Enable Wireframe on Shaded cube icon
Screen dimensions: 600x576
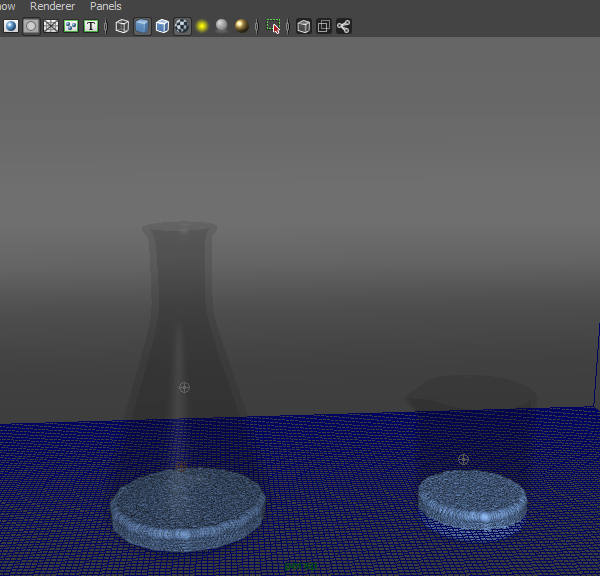click(162, 26)
